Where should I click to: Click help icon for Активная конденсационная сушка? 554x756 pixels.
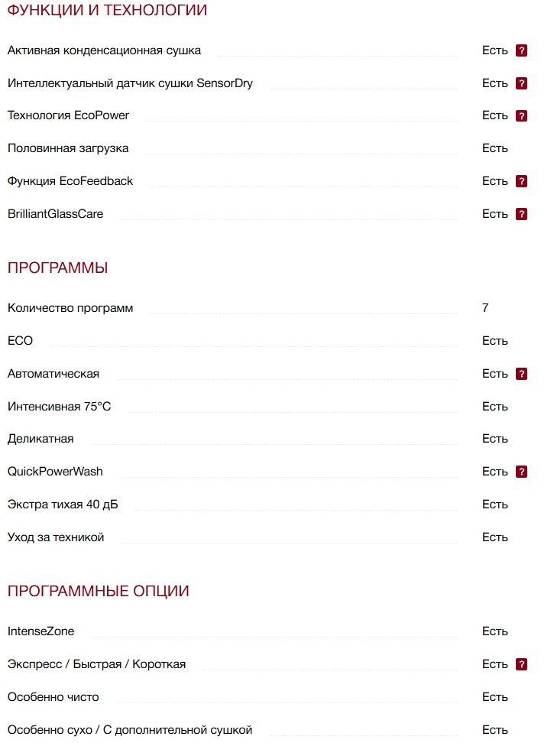pyautogui.click(x=521, y=50)
